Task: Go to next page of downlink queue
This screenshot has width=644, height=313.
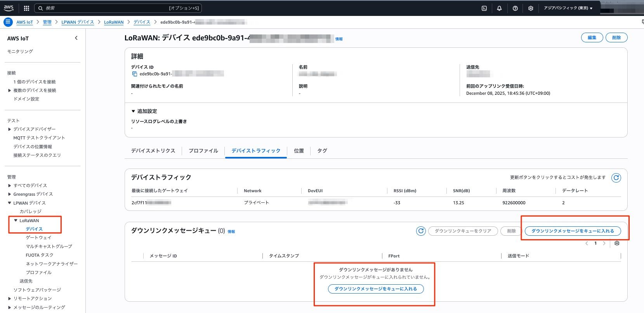Action: pos(604,243)
